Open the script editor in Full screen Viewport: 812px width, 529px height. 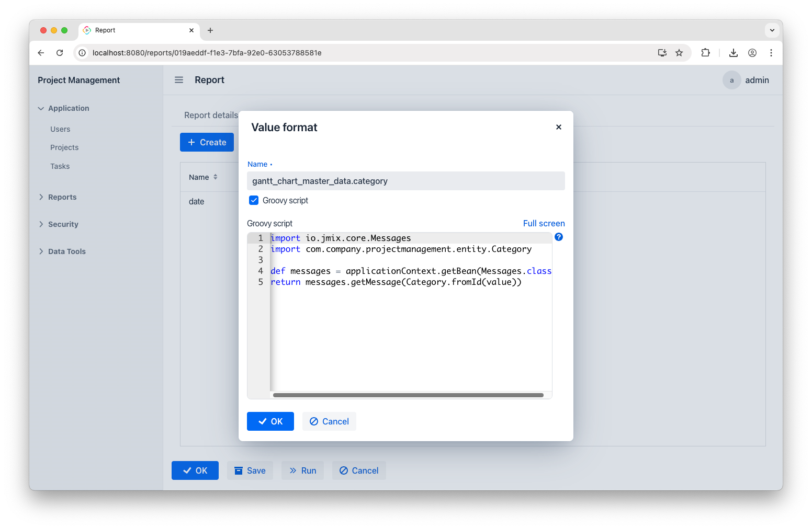pos(544,223)
